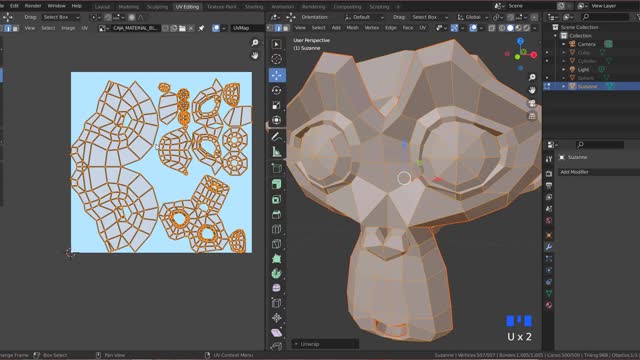Open the Global transform orientation dropdown

[x=473, y=17]
